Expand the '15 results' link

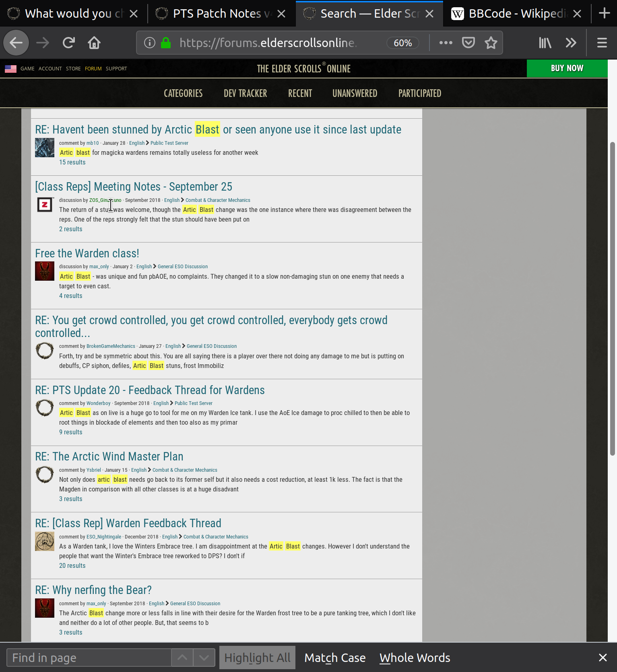(72, 162)
